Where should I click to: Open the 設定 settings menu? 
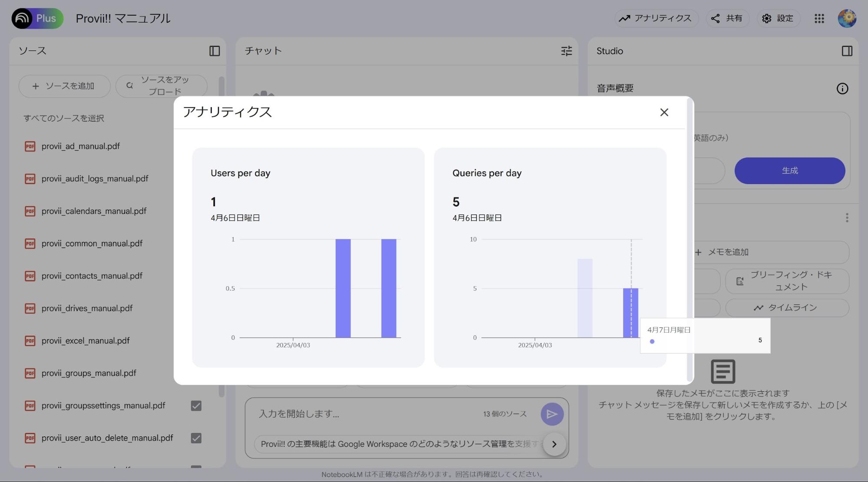[x=778, y=18]
